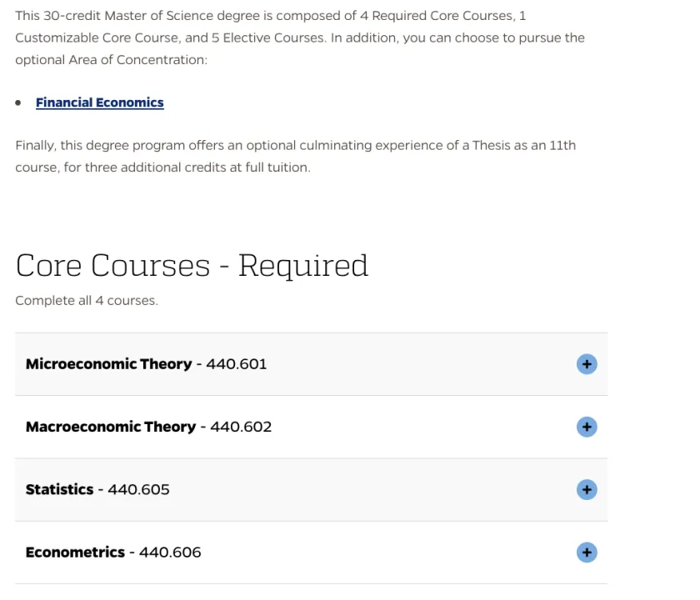Click course number 440.602
Viewport: 700px width, 600px height.
(x=241, y=427)
